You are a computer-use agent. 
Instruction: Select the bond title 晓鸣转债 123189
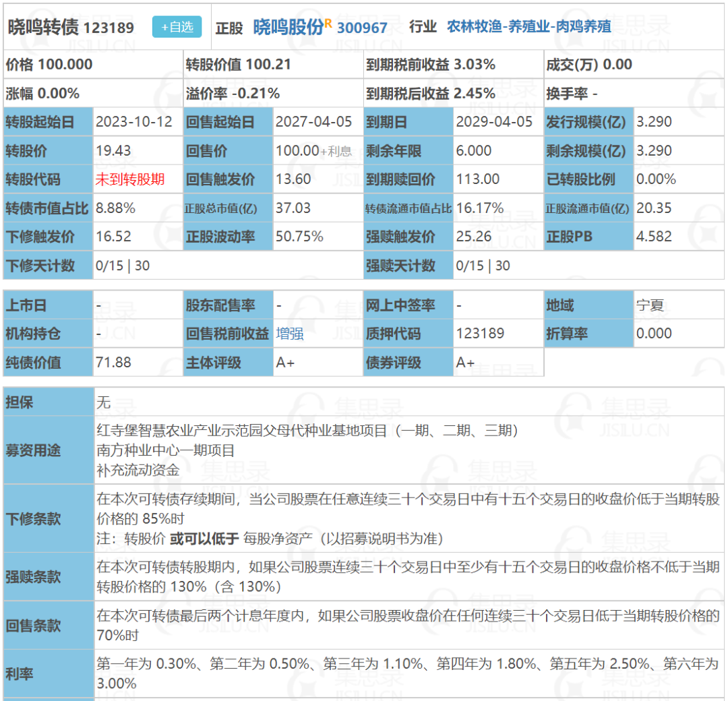point(71,28)
